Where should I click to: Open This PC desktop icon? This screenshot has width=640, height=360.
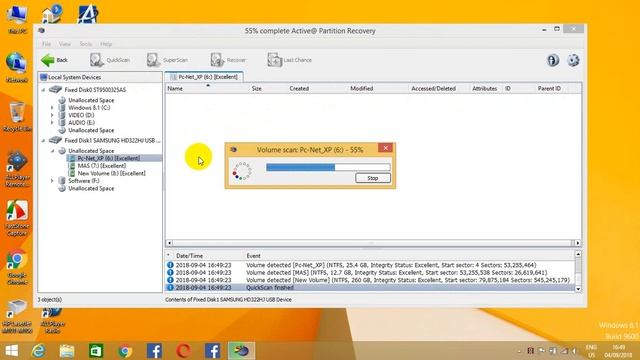point(17,19)
